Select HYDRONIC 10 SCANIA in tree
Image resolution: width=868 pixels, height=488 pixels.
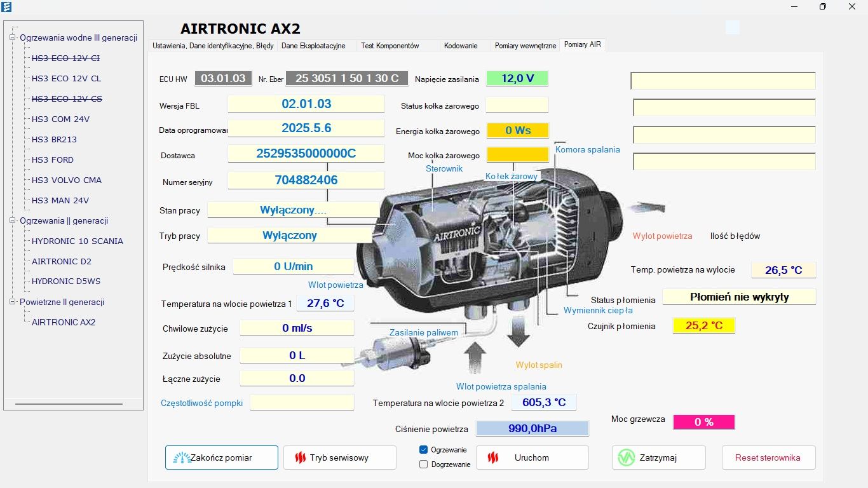point(78,241)
